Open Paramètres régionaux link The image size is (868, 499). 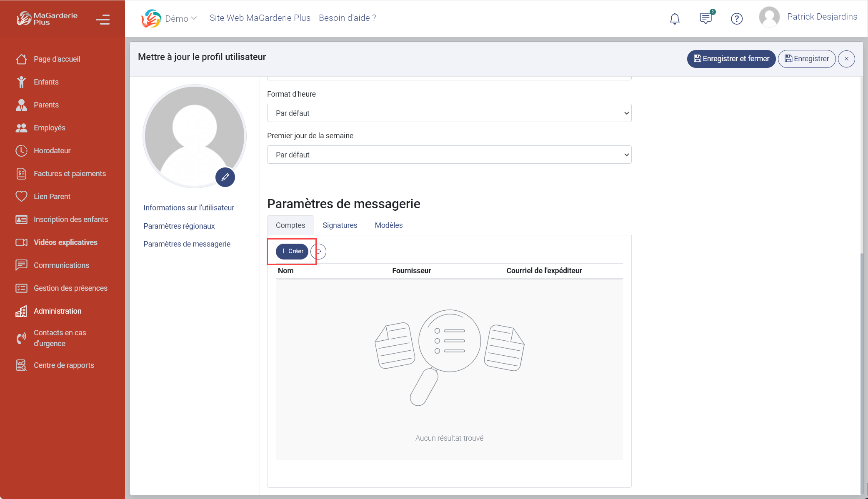pos(179,226)
